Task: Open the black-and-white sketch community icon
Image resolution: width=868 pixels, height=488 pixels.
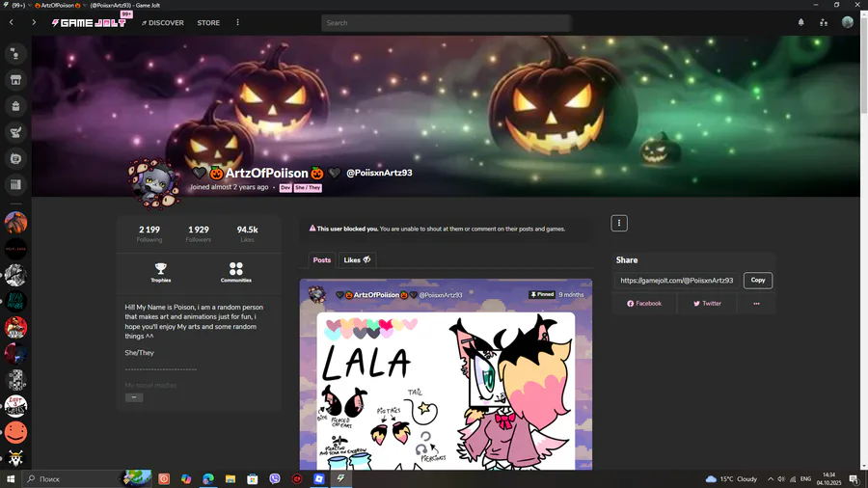Action: pyautogui.click(x=15, y=275)
